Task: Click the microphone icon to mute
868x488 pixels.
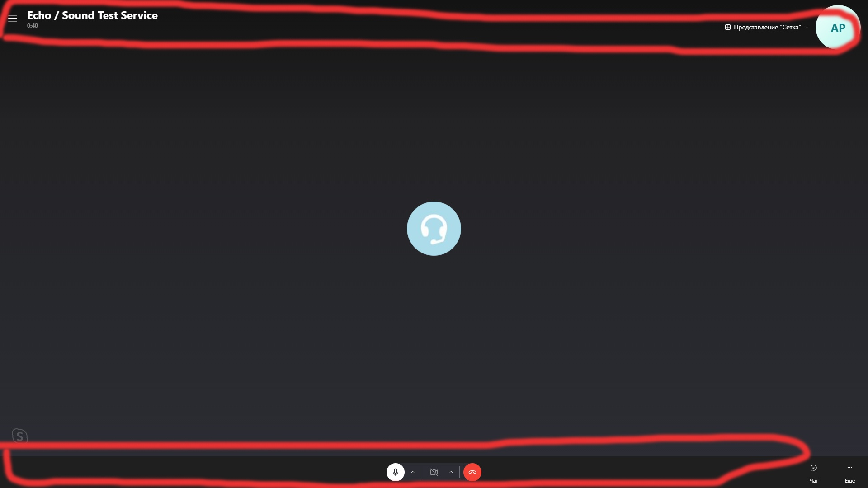Action: click(395, 472)
